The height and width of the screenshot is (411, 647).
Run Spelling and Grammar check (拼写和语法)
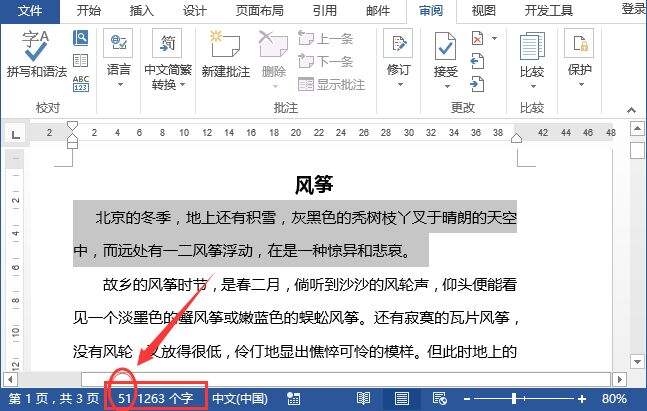pos(36,54)
